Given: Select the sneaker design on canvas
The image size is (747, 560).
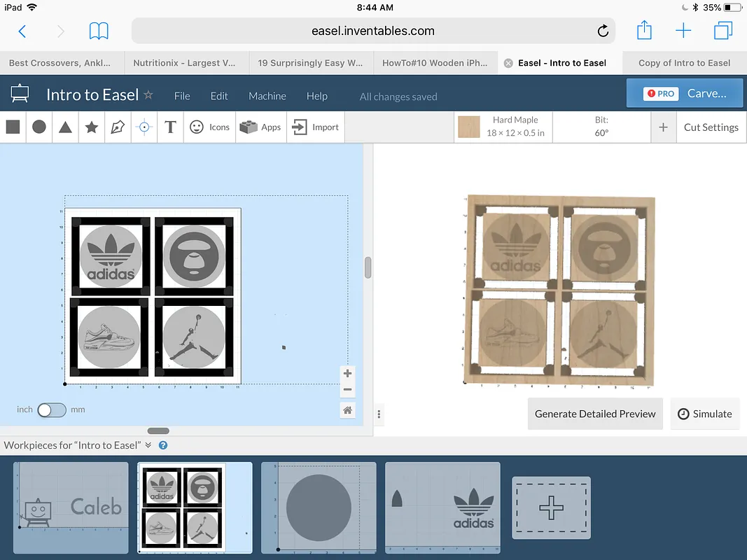Looking at the screenshot, I should pyautogui.click(x=109, y=337).
